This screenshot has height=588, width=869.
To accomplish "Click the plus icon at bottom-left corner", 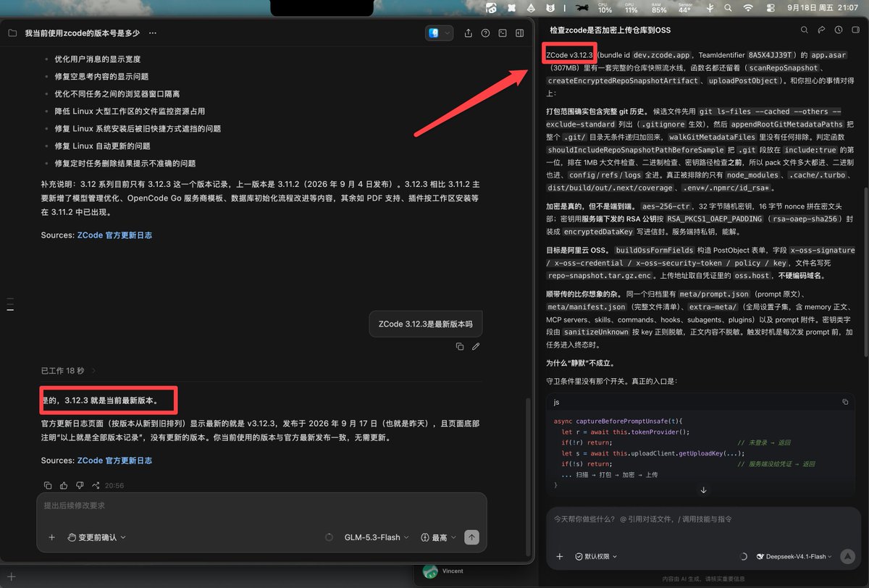I will click(12, 577).
